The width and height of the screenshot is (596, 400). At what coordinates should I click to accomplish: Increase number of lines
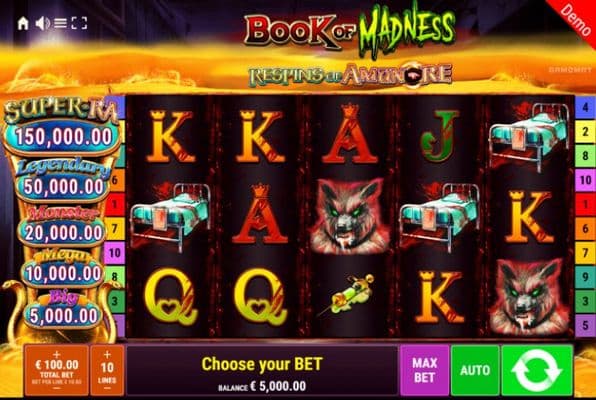[x=107, y=355]
